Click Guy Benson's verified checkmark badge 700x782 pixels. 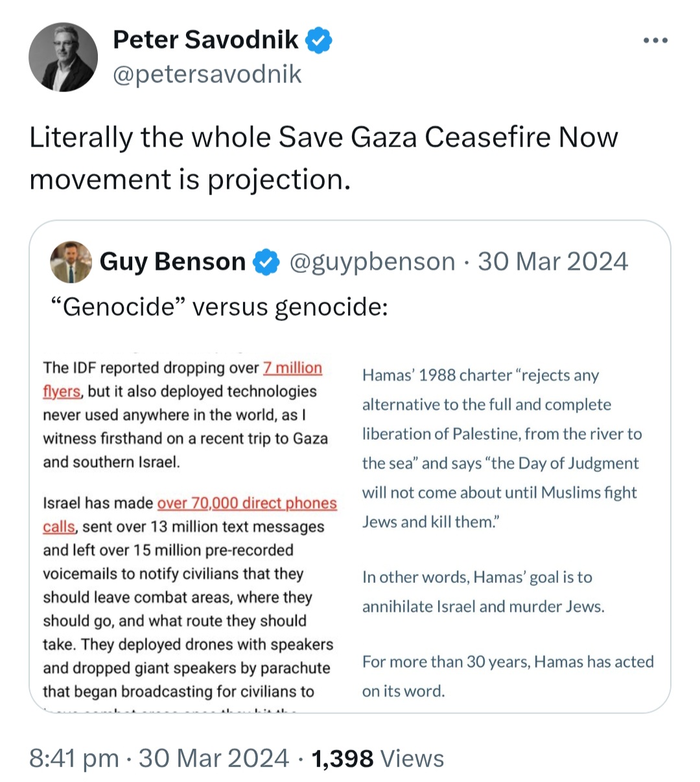pyautogui.click(x=266, y=262)
